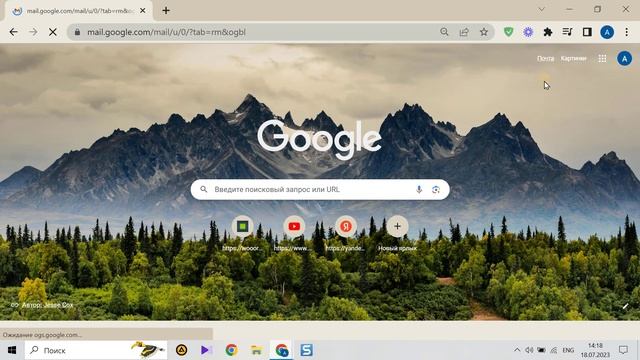Click the volume speaker tray icon
640x360 pixels.
pyautogui.click(x=529, y=350)
